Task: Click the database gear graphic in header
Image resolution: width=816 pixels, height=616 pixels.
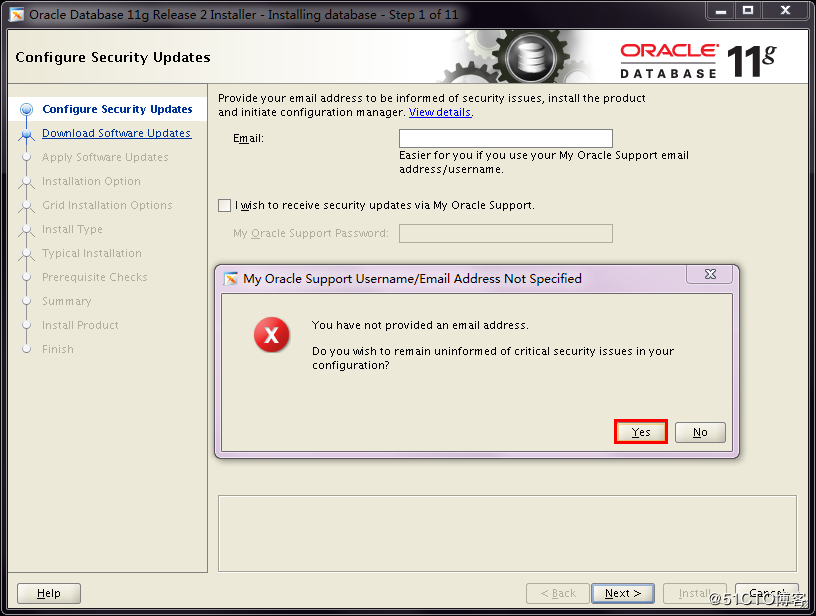Action: 530,57
